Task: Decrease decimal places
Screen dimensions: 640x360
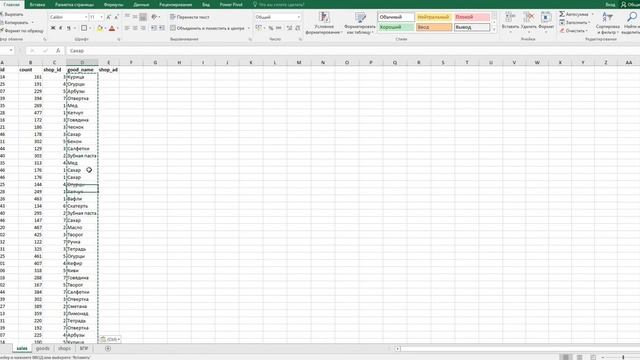Action: coord(298,28)
